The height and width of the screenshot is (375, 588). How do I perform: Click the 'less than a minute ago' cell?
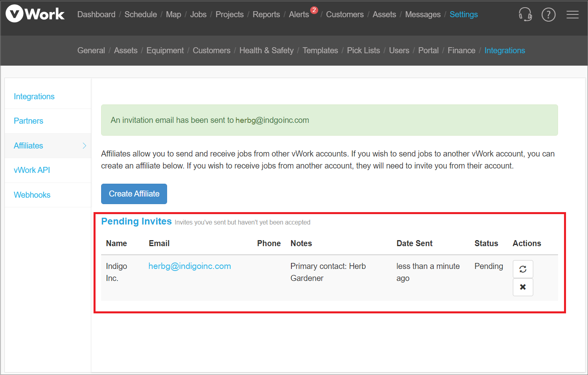[428, 272]
